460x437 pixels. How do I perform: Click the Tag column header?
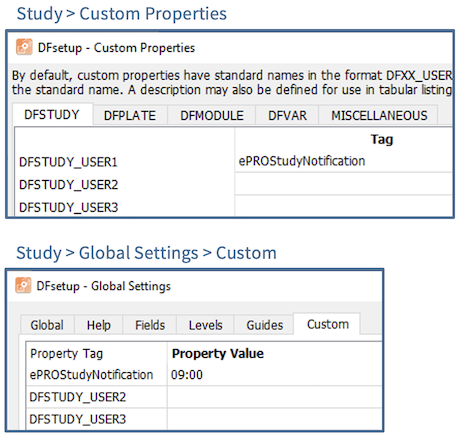pos(382,139)
